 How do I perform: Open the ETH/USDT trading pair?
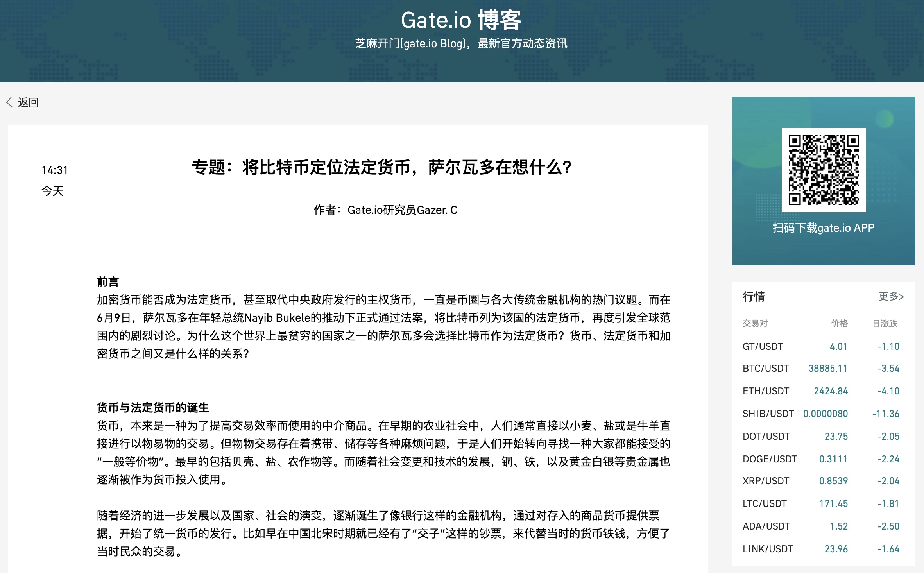click(x=766, y=391)
